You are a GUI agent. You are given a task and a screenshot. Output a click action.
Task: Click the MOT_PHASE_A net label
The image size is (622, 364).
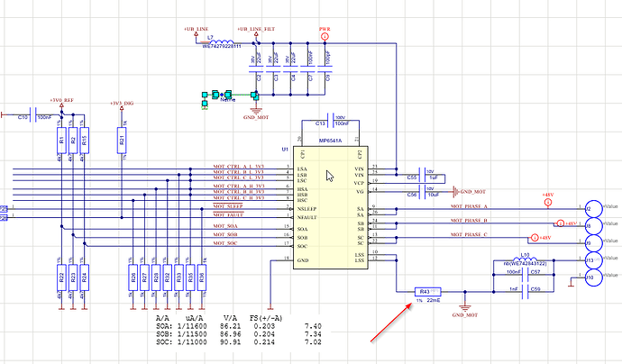[x=469, y=206]
